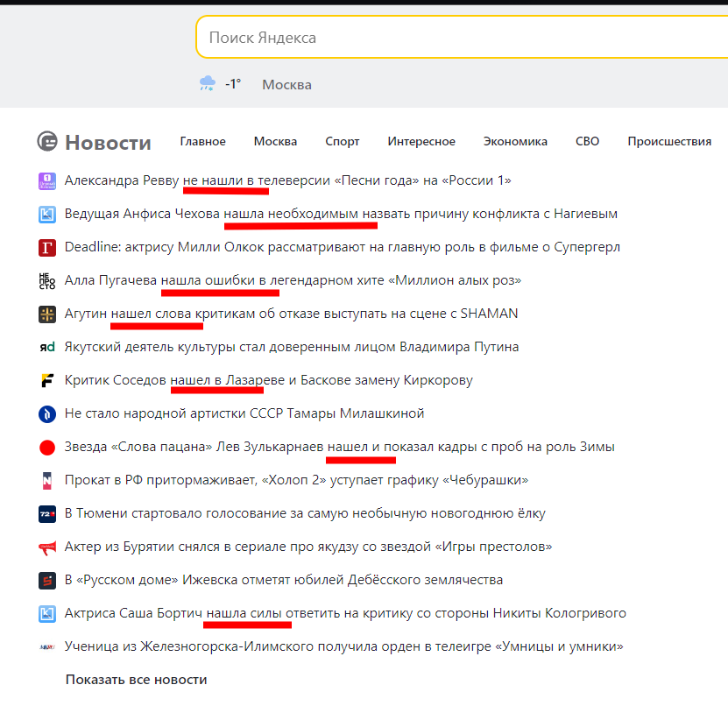Click source icon beside Анфиса Чехова headline

click(47, 214)
